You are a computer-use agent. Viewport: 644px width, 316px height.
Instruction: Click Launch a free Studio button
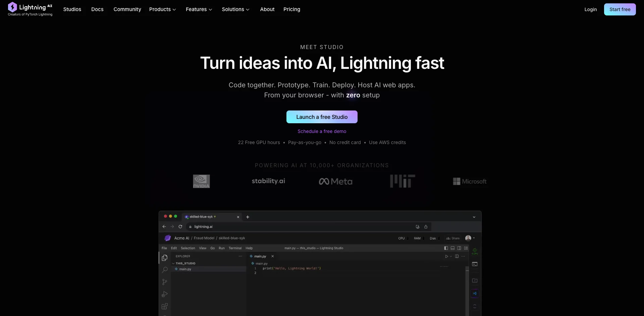point(322,117)
